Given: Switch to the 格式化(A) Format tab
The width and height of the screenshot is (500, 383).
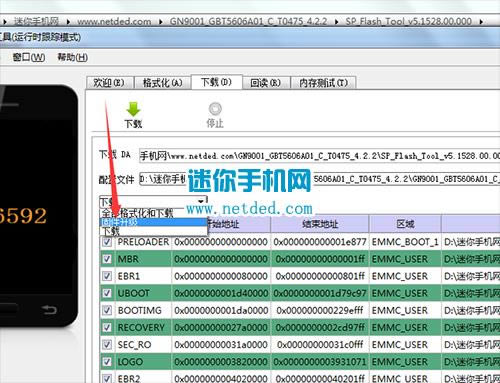Looking at the screenshot, I should pyautogui.click(x=162, y=83).
